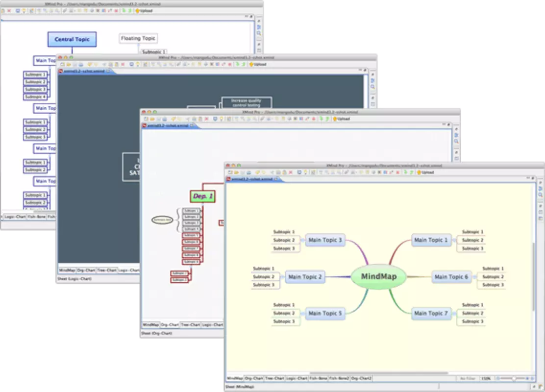Select Floating Topic in back window
The height and width of the screenshot is (392, 545).
[x=138, y=38]
